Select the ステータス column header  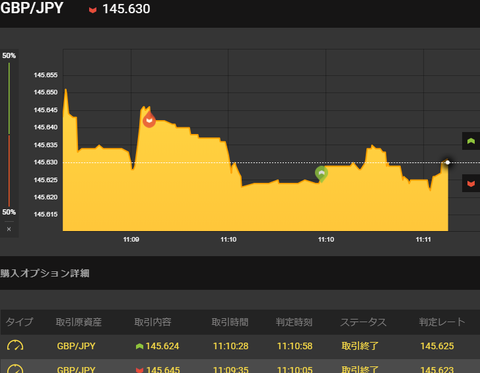coord(363,322)
